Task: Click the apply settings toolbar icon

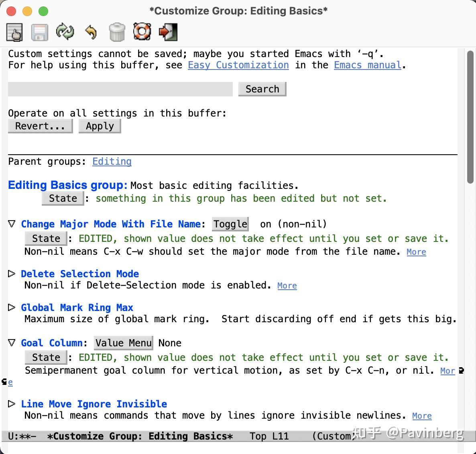Action: [14, 32]
